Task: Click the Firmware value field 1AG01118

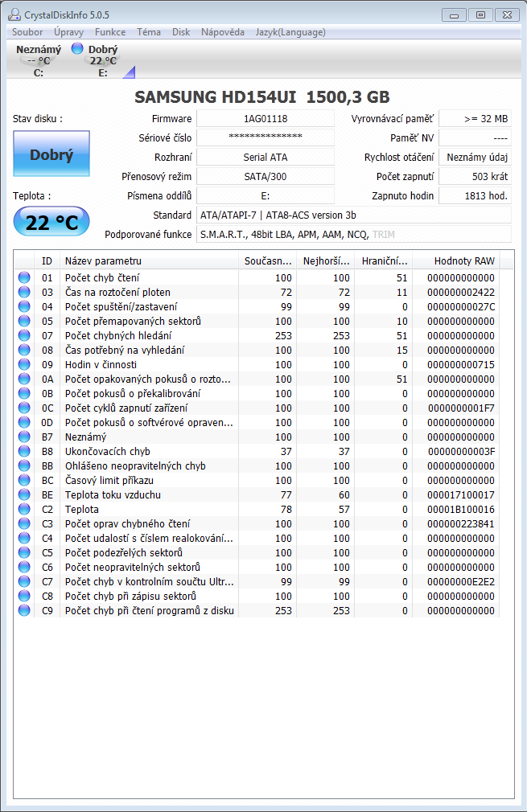Action: [265, 119]
